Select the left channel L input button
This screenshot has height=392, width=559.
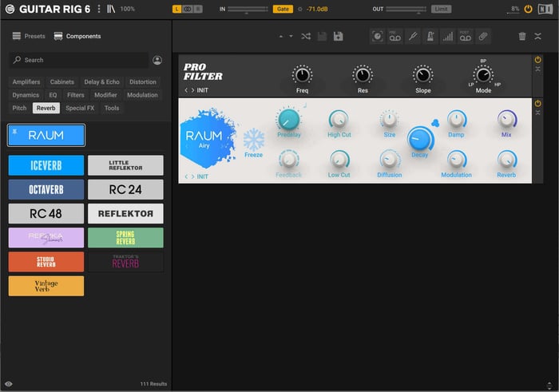[x=176, y=9]
